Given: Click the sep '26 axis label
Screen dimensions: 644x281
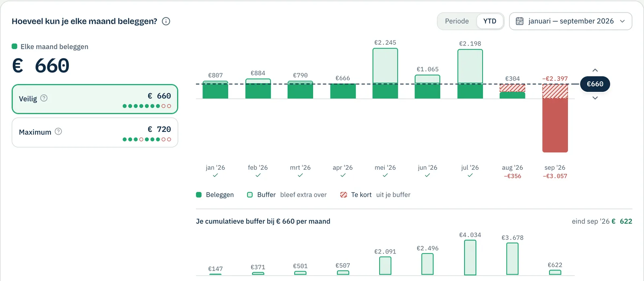Looking at the screenshot, I should point(555,167).
